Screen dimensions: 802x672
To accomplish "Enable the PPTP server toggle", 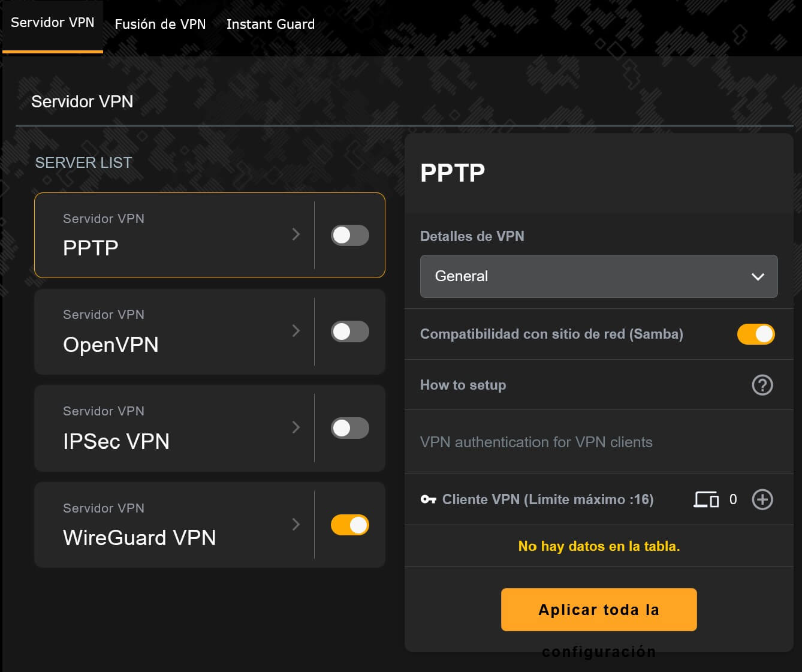I will pos(350,235).
